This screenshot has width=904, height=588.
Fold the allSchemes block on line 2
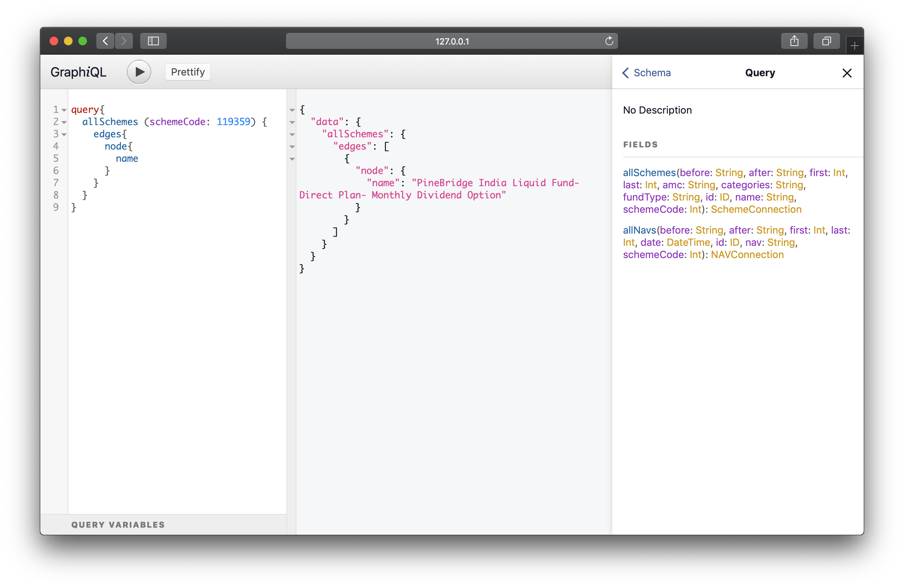tap(64, 122)
